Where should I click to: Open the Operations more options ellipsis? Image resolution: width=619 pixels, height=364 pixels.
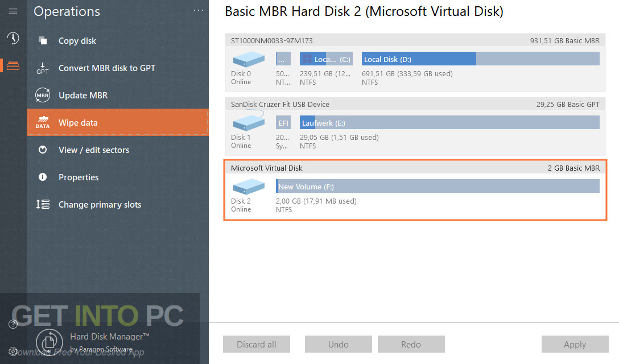pyautogui.click(x=199, y=11)
